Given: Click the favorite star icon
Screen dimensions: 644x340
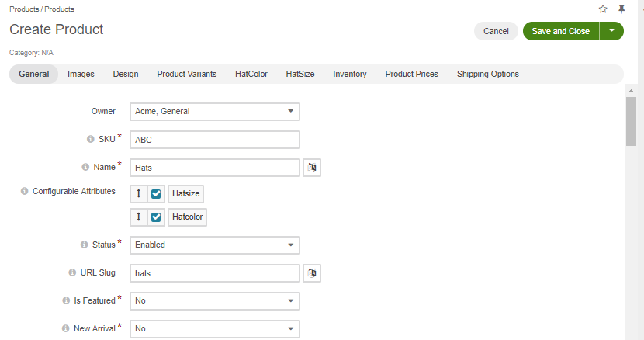Looking at the screenshot, I should 603,9.
